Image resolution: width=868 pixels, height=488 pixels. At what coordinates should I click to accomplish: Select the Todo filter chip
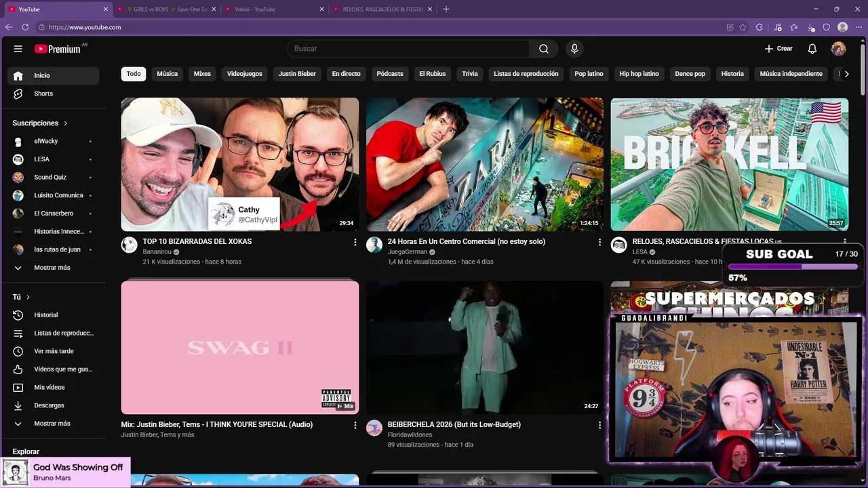click(x=134, y=74)
